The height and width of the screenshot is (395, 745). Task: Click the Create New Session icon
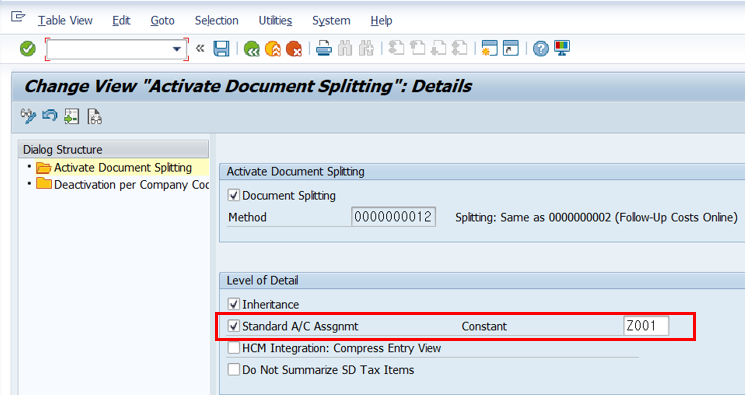pyautogui.click(x=489, y=48)
